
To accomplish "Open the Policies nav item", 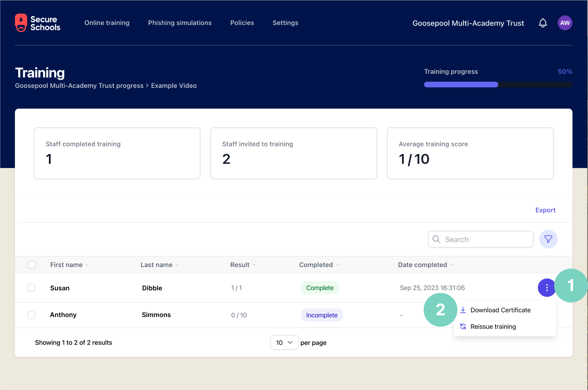I will pos(242,23).
